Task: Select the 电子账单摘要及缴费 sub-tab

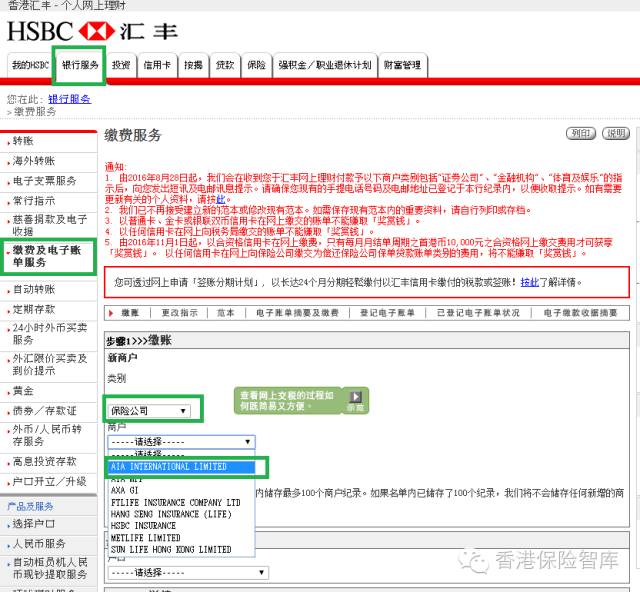Action: (297, 313)
